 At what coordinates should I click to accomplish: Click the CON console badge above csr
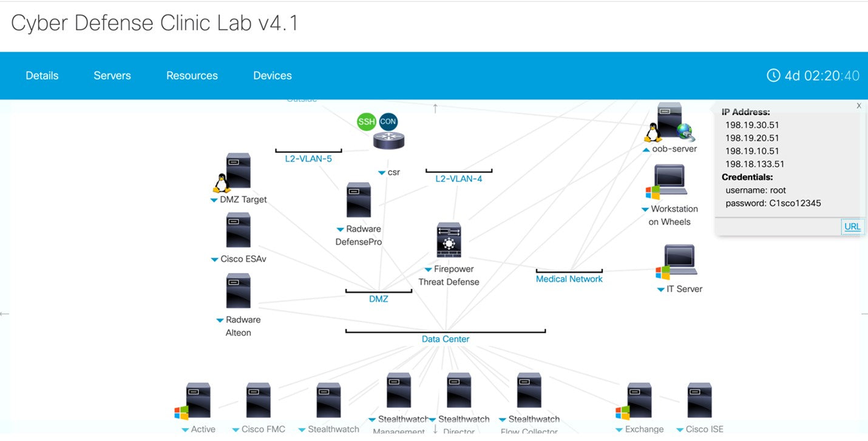click(x=388, y=121)
